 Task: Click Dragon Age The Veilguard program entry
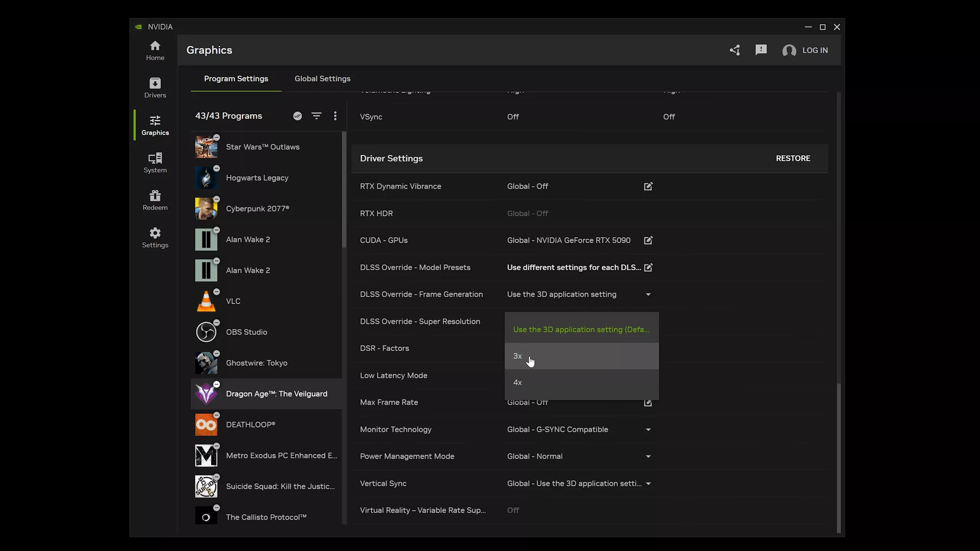[266, 394]
